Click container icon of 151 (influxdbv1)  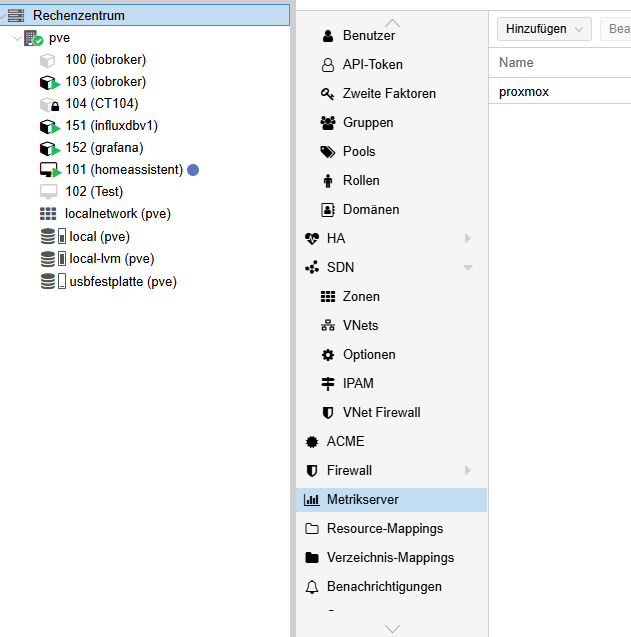[x=50, y=126]
